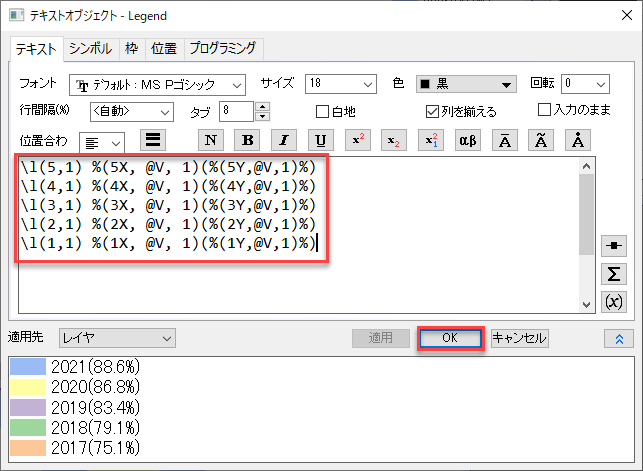Insert variable with the (x) button
Image resolution: width=643 pixels, height=471 pixels.
[614, 302]
